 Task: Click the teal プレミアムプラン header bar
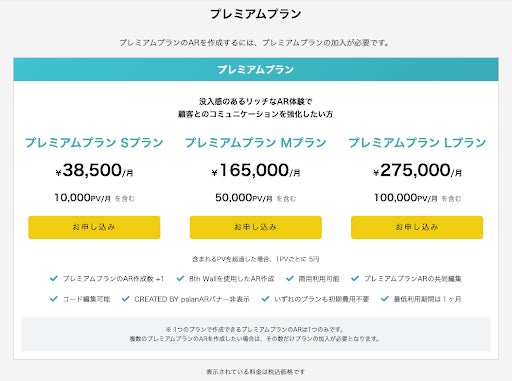pos(256,69)
